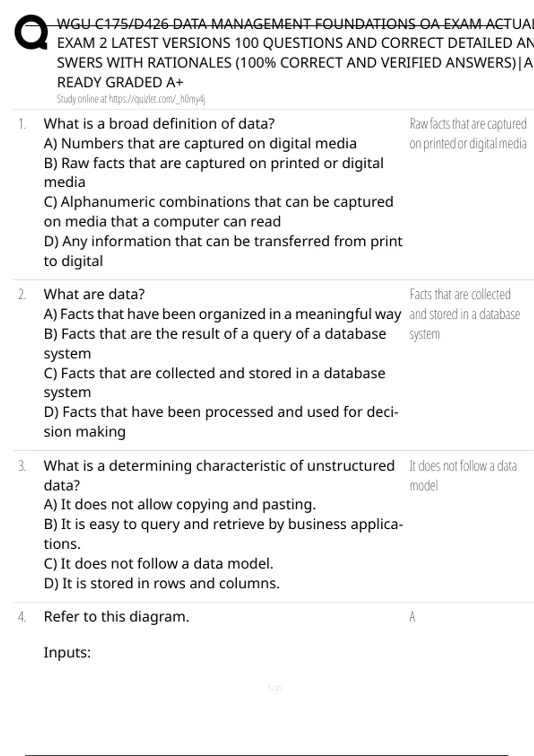Select question 1 'broad definition of data'
The height and width of the screenshot is (756, 534).
pyautogui.click(x=159, y=123)
